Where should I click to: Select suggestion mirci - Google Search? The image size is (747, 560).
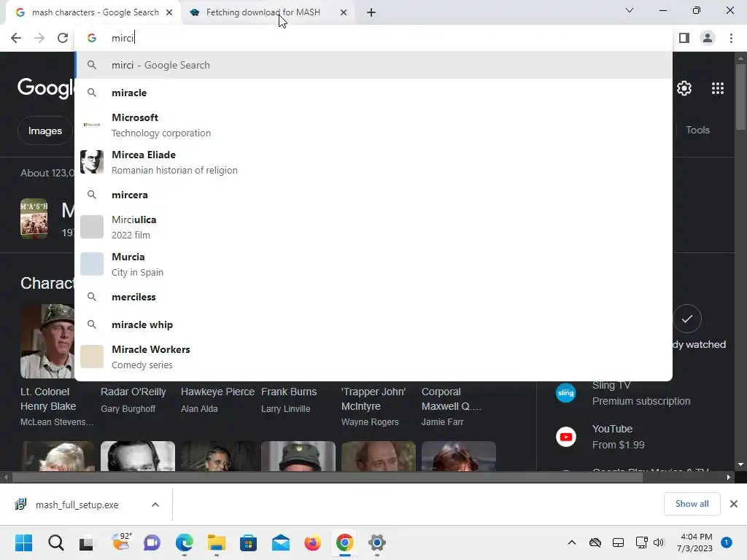[373, 65]
